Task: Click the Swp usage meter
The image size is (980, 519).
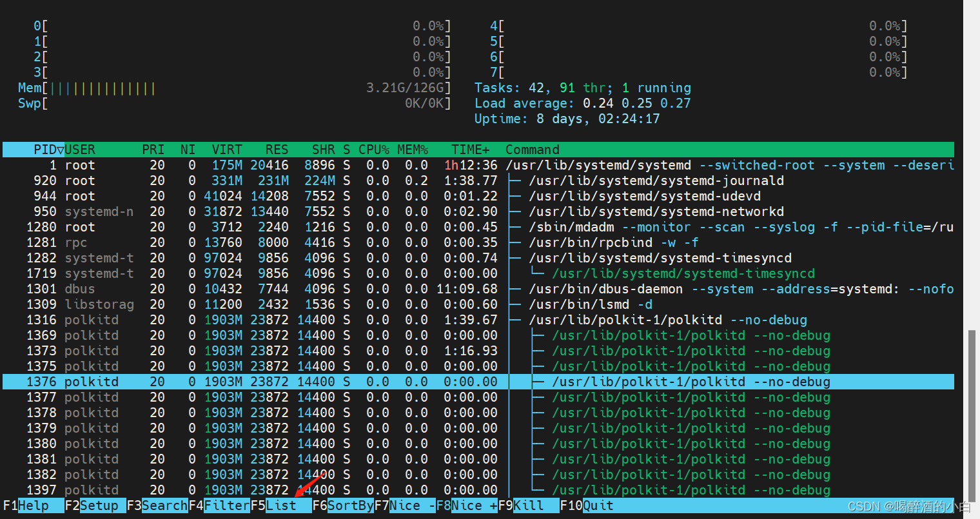Action: click(x=235, y=103)
